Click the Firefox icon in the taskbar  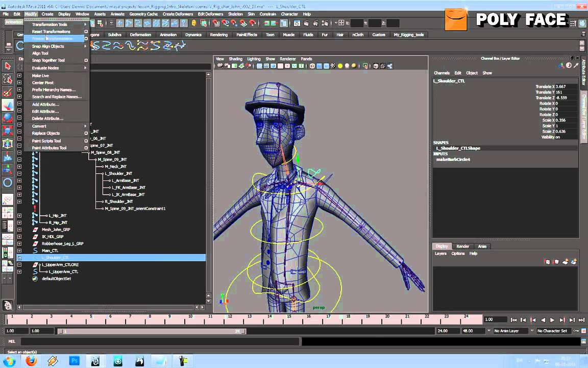(x=31, y=361)
